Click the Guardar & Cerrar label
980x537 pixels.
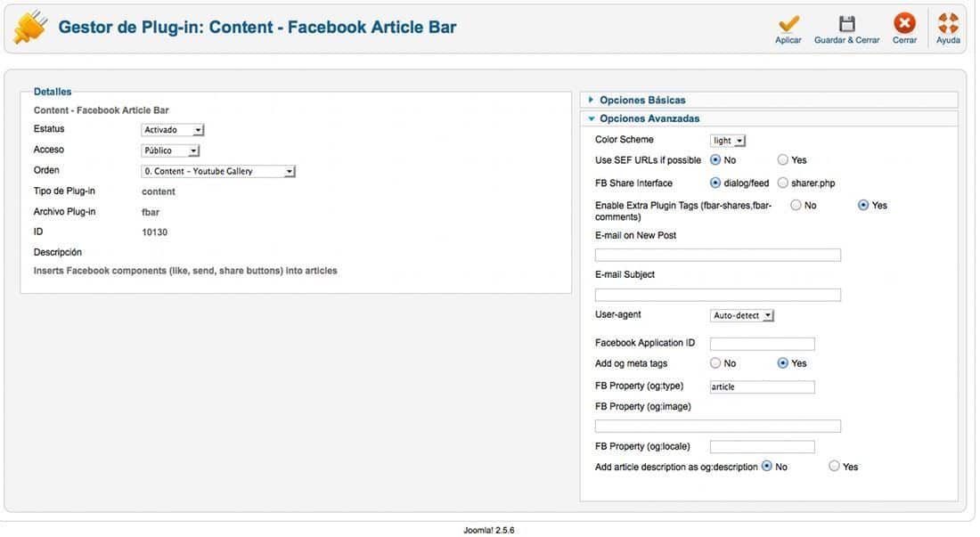(x=847, y=40)
